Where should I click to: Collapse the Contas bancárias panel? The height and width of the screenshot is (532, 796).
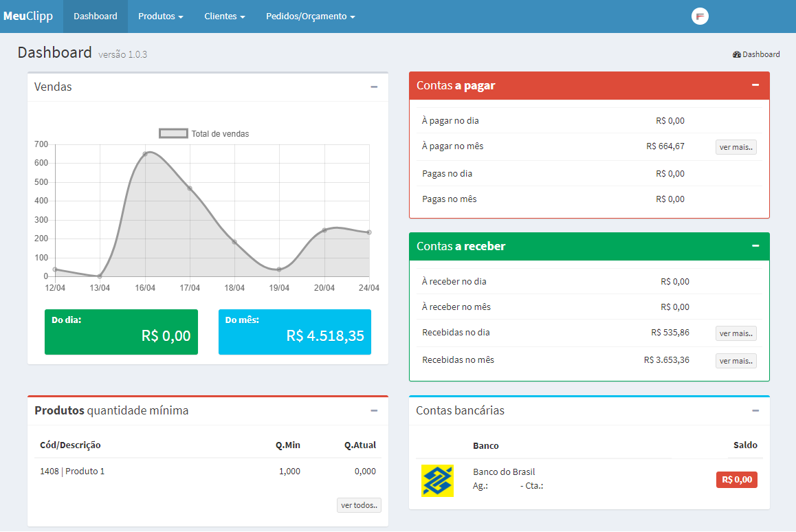(x=755, y=411)
